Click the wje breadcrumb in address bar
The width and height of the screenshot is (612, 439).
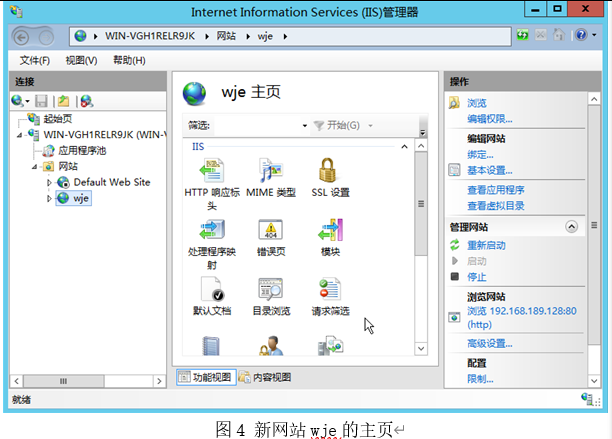pyautogui.click(x=265, y=36)
